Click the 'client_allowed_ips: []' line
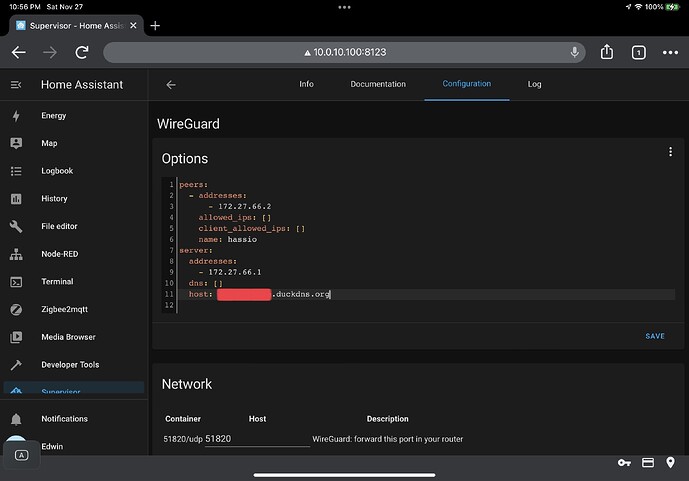Screen dimensions: 689x481 [251, 228]
